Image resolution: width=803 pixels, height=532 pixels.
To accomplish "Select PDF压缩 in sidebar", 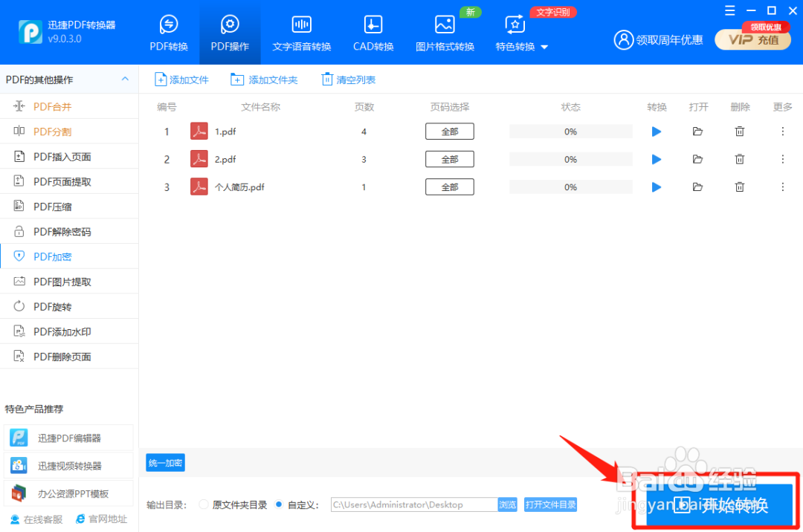I will coord(69,207).
